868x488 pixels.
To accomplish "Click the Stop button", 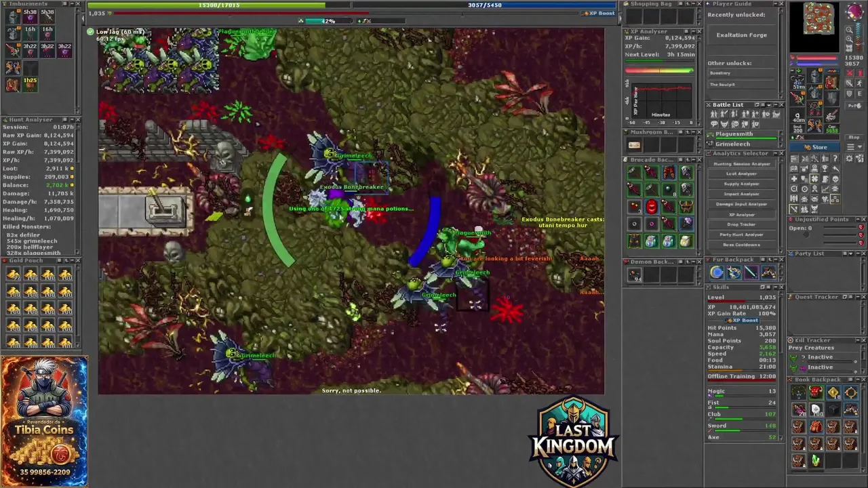I will 854,137.
